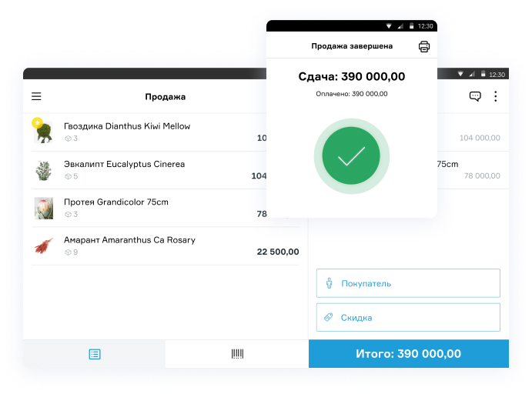Click the green checkmark confirmation circle
This screenshot has width=532, height=394.
coord(352,156)
